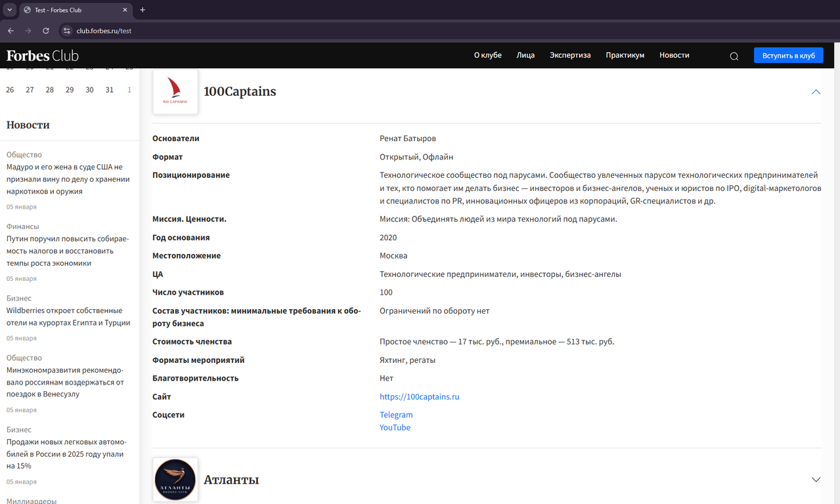Click the browser forward arrow

[x=28, y=31]
